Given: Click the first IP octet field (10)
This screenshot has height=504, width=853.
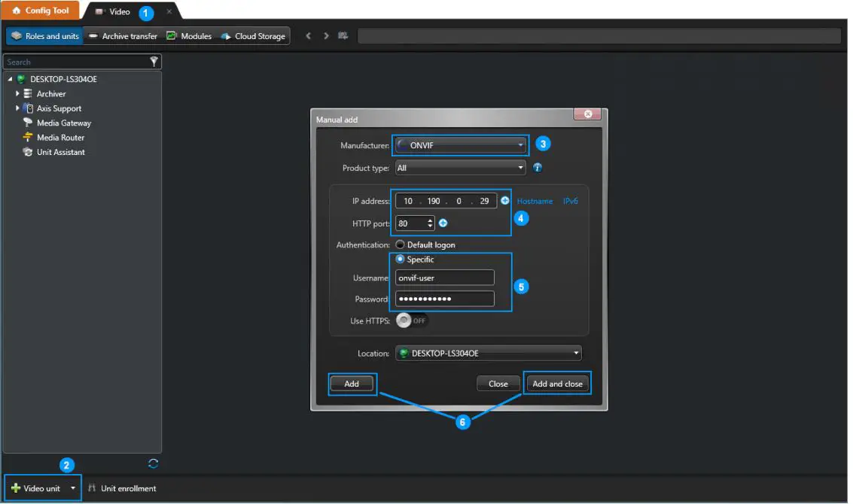Looking at the screenshot, I should pyautogui.click(x=408, y=201).
